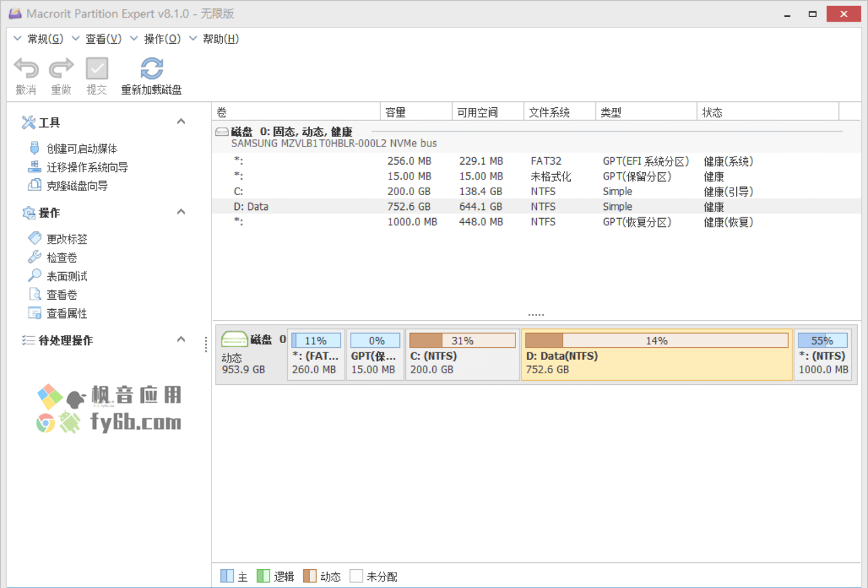Select the 256.0 MB FAT32 EFI row
Viewport: 868px width, 588px height.
pyautogui.click(x=536, y=161)
